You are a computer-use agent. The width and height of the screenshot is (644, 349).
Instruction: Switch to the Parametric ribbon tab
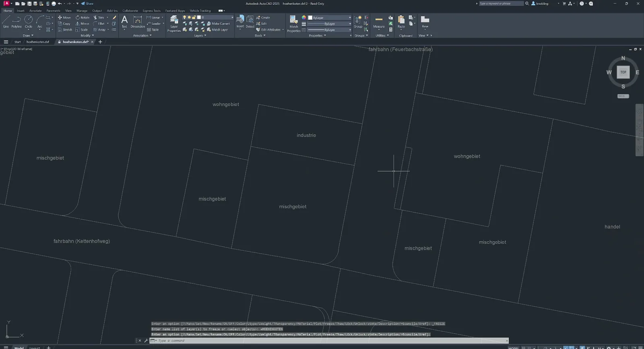[x=54, y=11]
